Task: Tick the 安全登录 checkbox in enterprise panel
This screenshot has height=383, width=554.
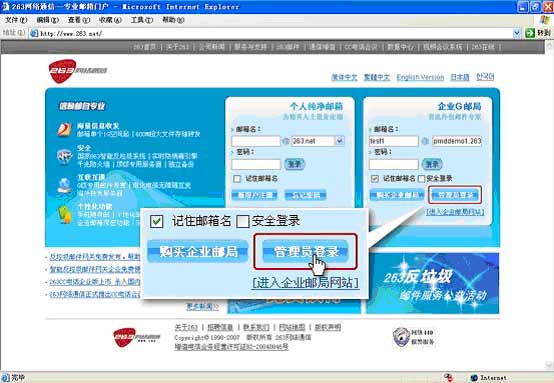Action: 422,178
